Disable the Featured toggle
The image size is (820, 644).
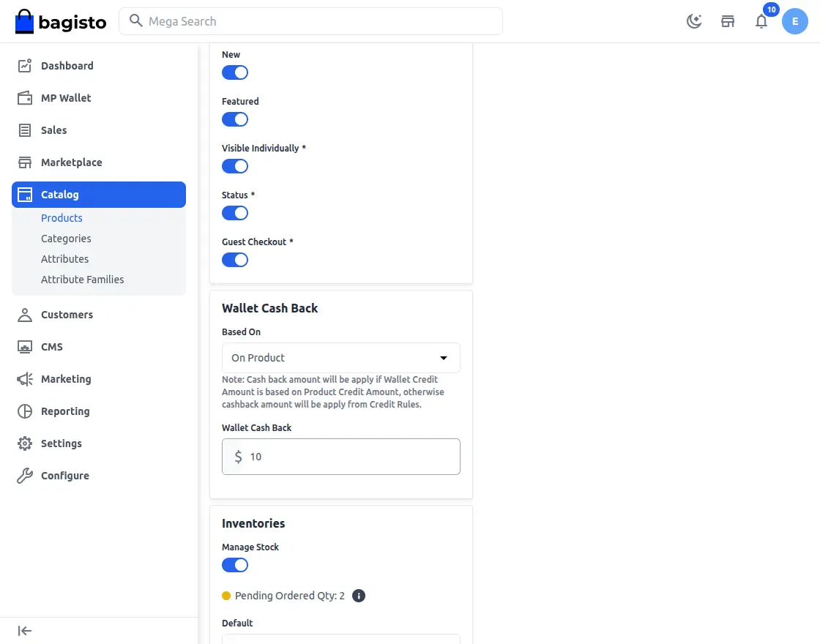click(x=234, y=119)
